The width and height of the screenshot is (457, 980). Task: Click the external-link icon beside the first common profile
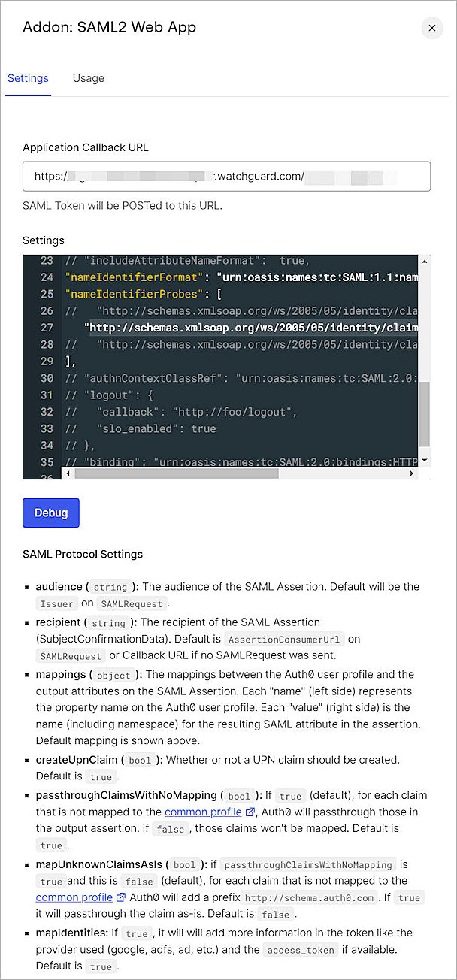[x=250, y=810]
